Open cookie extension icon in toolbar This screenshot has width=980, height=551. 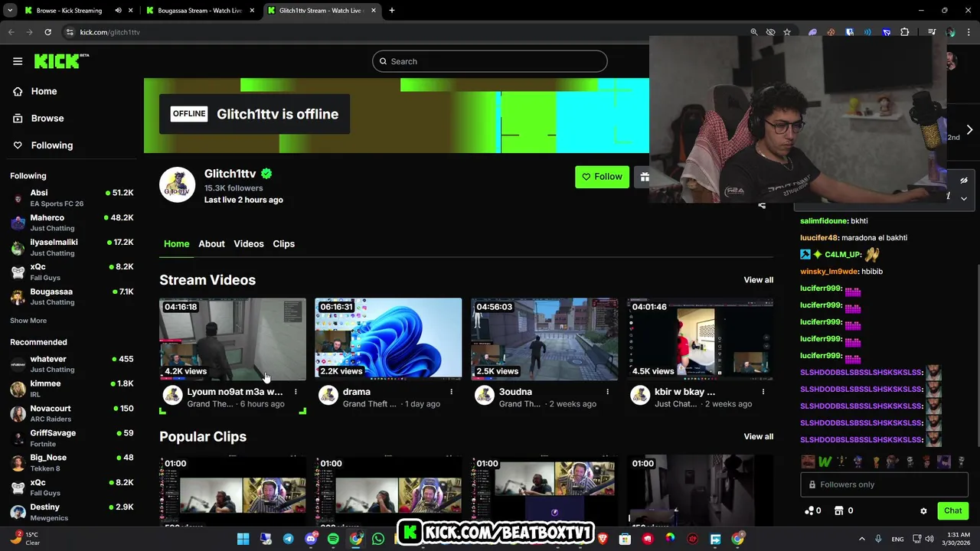click(831, 32)
